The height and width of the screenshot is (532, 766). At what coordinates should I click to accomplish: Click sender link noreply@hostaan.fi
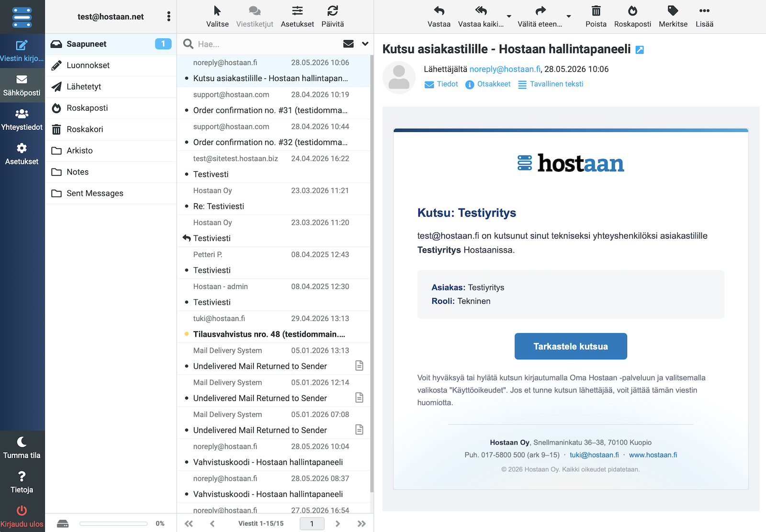pyautogui.click(x=505, y=69)
